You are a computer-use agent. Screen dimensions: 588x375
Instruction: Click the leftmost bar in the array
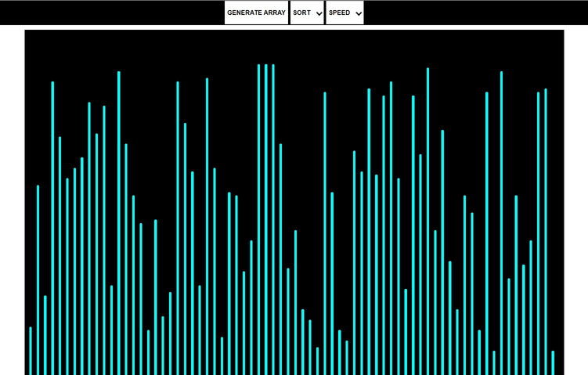(x=31, y=351)
